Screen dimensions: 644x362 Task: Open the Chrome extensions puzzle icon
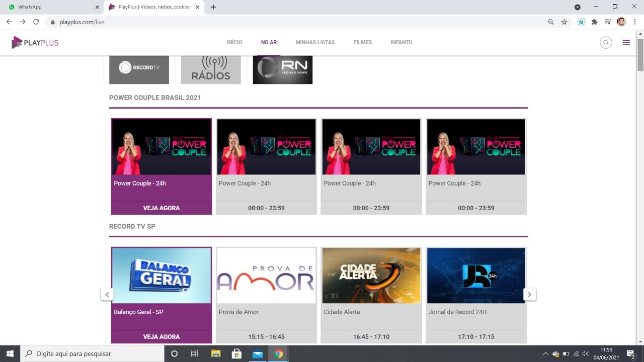click(x=594, y=22)
